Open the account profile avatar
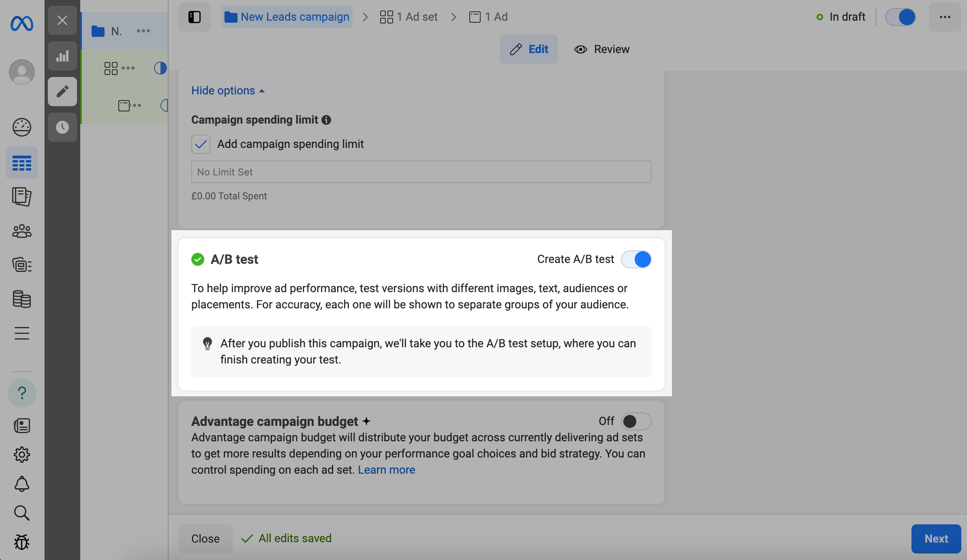 [x=22, y=72]
